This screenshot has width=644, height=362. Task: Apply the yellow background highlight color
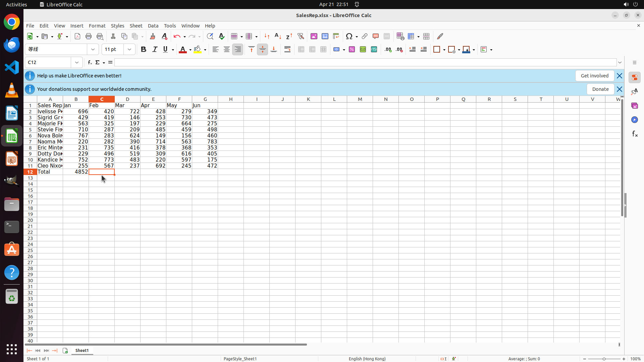tap(198, 50)
